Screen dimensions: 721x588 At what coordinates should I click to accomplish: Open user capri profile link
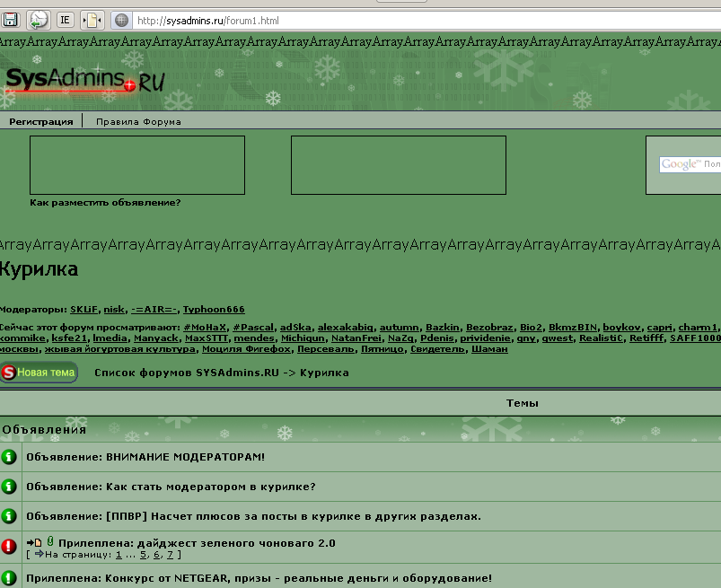coord(659,328)
